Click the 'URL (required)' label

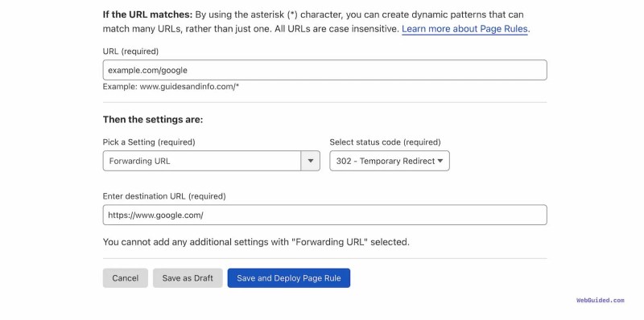130,51
